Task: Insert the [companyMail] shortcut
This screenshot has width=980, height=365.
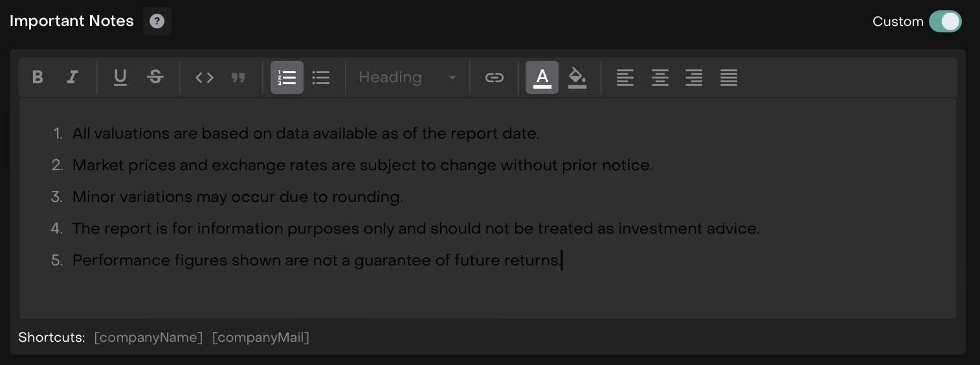Action: tap(261, 337)
